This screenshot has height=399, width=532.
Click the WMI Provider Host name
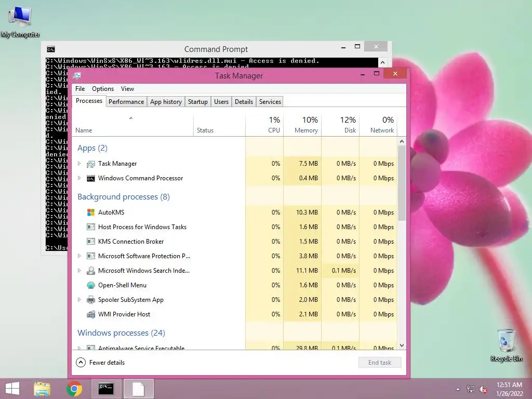[124, 314]
